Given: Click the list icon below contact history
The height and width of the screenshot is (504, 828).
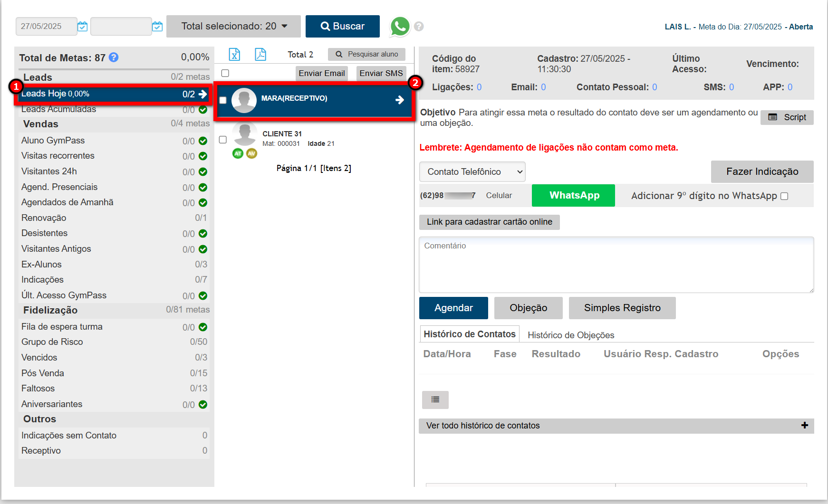Looking at the screenshot, I should [435, 400].
